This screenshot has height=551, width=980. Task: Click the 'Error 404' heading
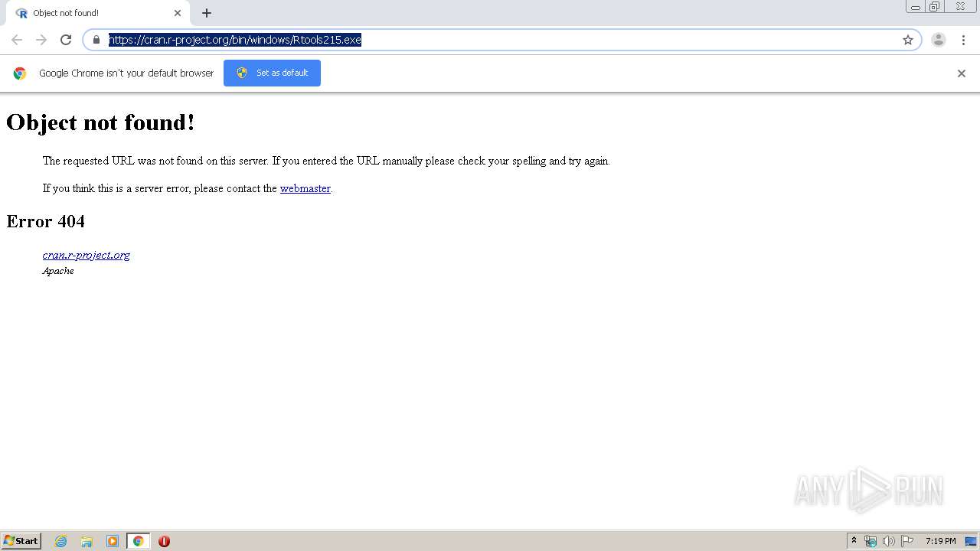coord(45,221)
